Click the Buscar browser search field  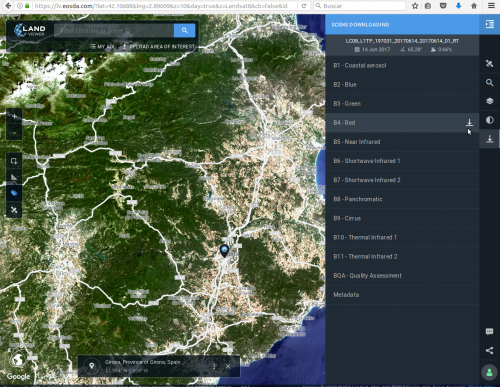pos(359,6)
